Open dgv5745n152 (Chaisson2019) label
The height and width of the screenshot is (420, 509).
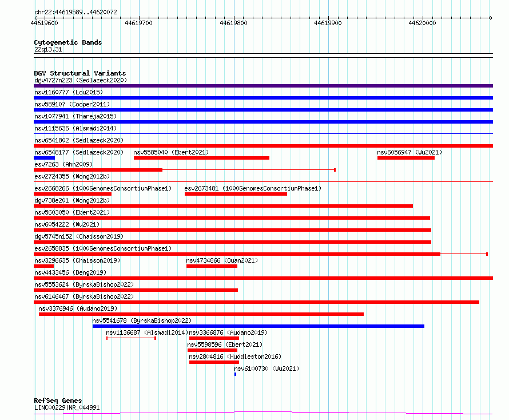pos(79,236)
